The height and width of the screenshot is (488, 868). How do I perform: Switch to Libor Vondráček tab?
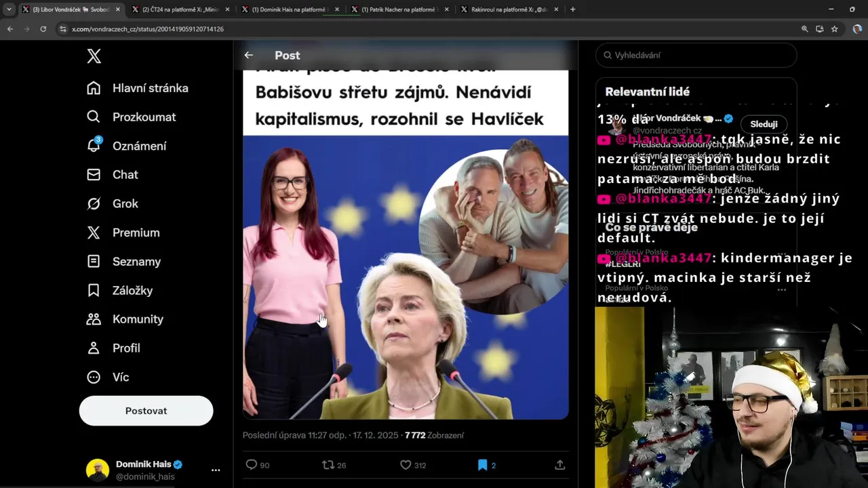pos(71,9)
